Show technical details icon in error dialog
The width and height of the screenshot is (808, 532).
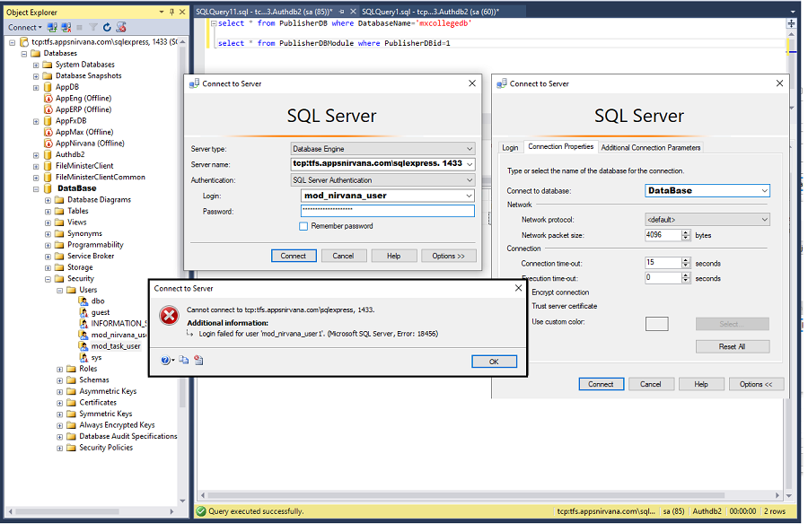click(x=199, y=361)
